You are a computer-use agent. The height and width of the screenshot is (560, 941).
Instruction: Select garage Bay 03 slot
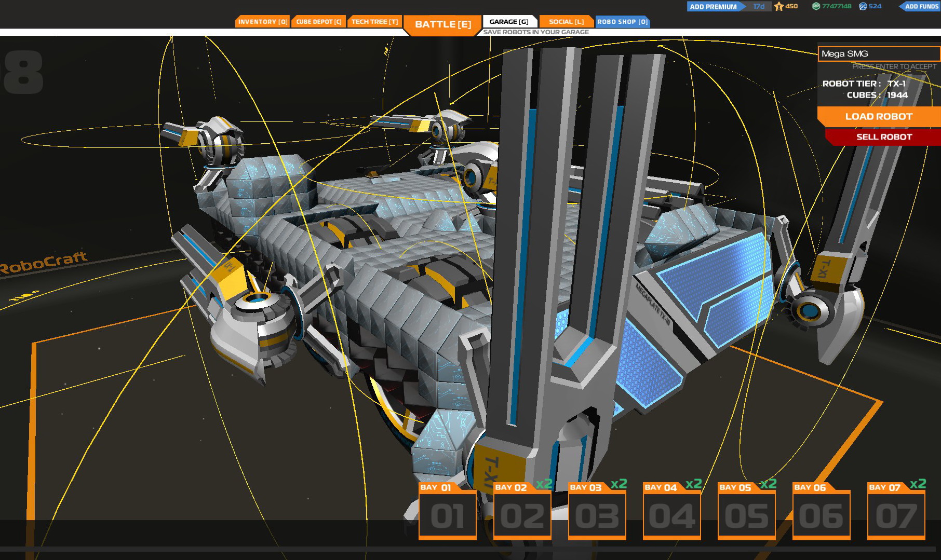coord(597,511)
